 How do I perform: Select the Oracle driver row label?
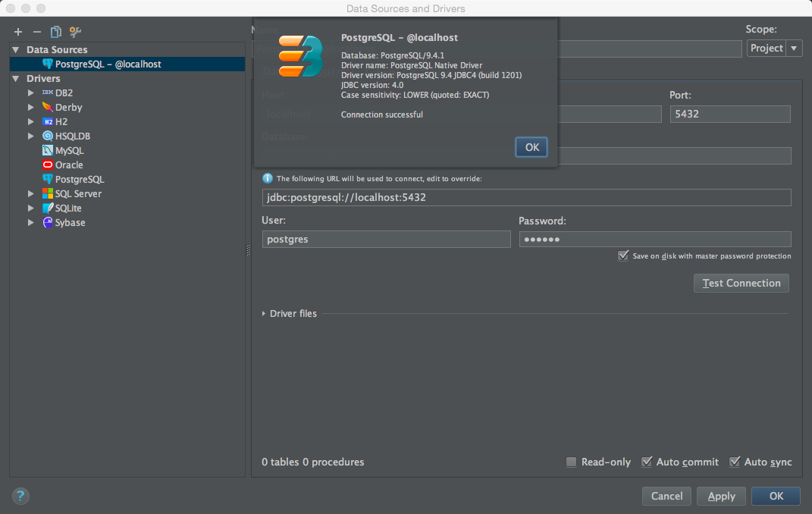69,165
